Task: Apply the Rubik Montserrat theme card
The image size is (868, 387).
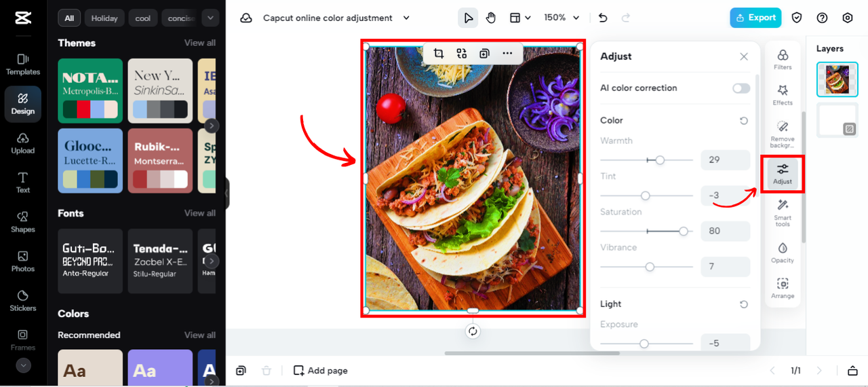Action: coord(160,161)
